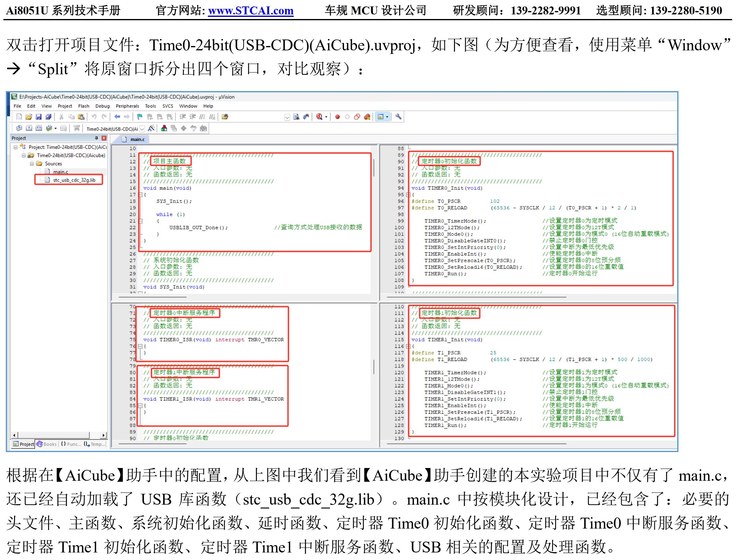Switch to the Func... bottom tab
The width and height of the screenshot is (737, 560).
click(71, 444)
